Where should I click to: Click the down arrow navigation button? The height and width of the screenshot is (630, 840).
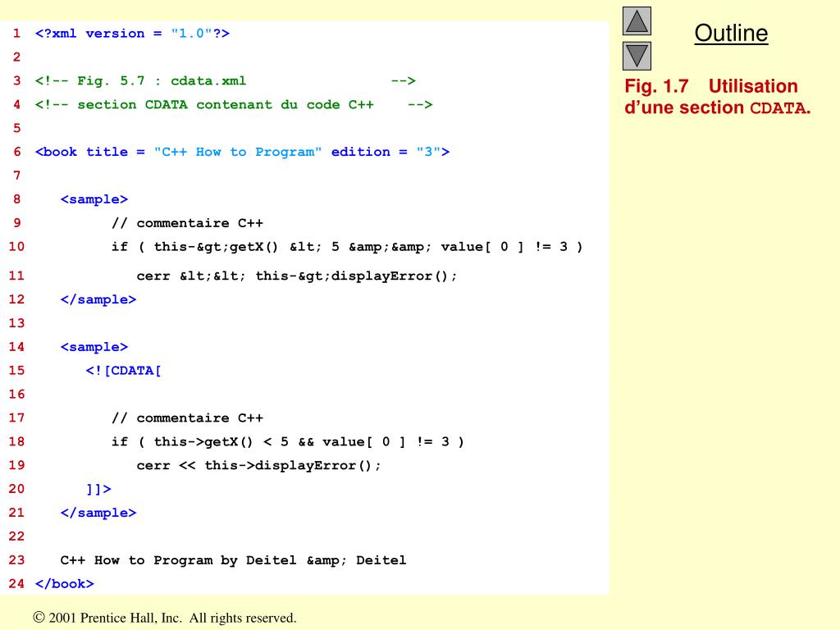coord(637,56)
